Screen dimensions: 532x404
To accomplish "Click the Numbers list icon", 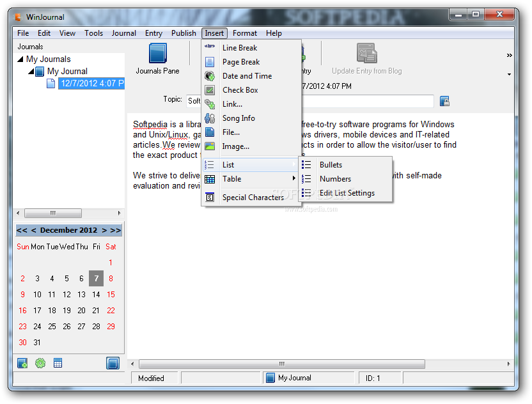I will (306, 179).
